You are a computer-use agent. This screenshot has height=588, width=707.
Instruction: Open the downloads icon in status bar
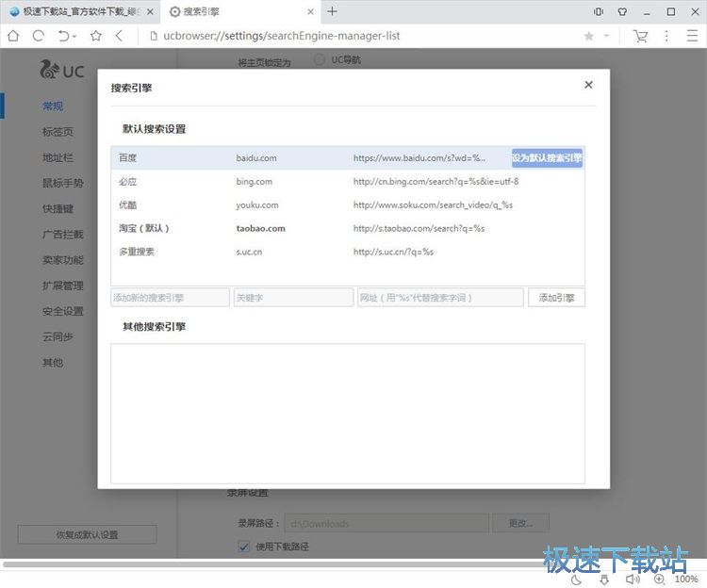pyautogui.click(x=604, y=580)
